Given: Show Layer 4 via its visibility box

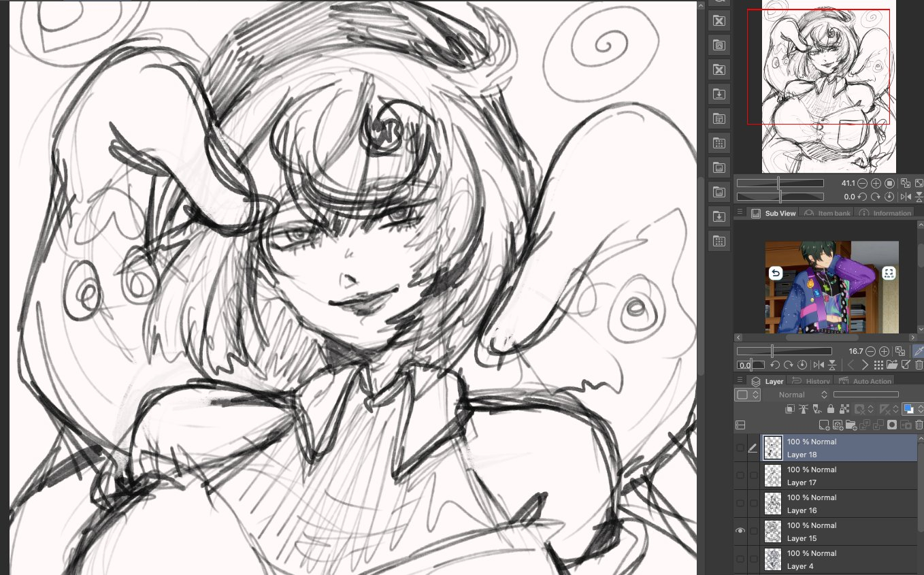Looking at the screenshot, I should click(740, 559).
